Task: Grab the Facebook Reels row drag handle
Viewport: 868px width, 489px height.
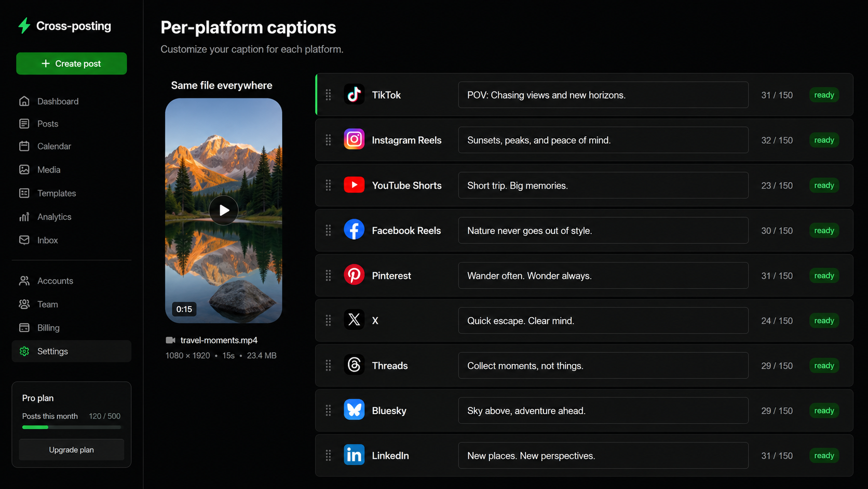Action: pos(328,230)
